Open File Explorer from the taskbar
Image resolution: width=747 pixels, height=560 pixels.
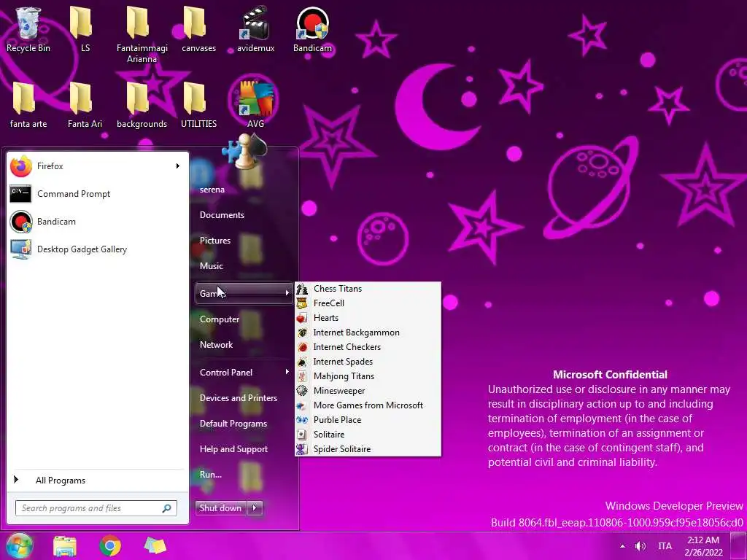pos(65,546)
